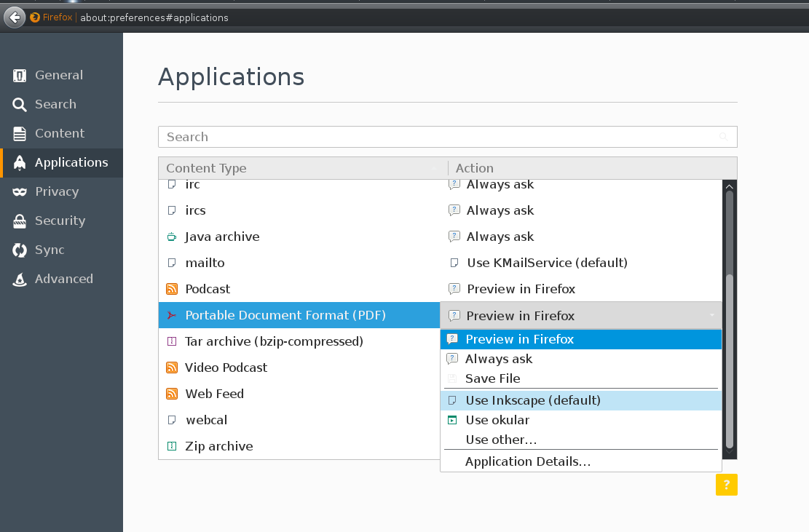
Task: Open the PDF action dropdown arrow
Action: [711, 315]
